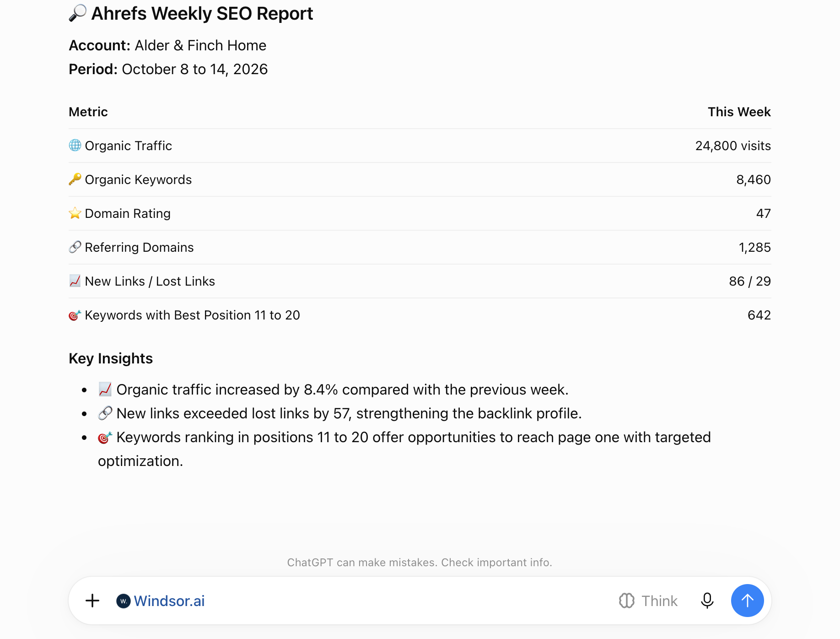
Task: Click the link icon beside Referring Domains
Action: 75,247
